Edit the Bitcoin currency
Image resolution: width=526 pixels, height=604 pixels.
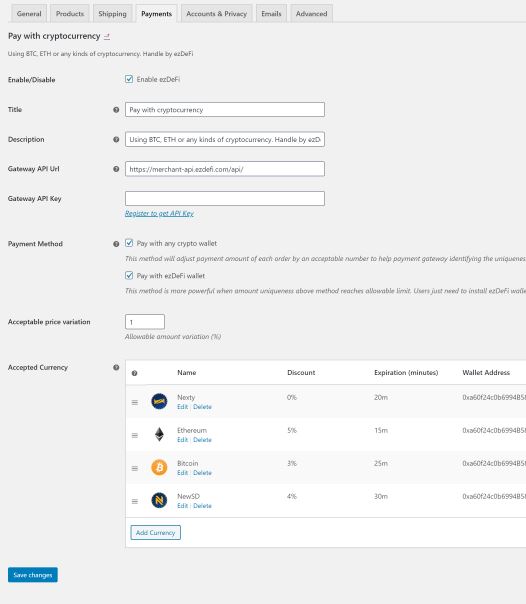183,473
